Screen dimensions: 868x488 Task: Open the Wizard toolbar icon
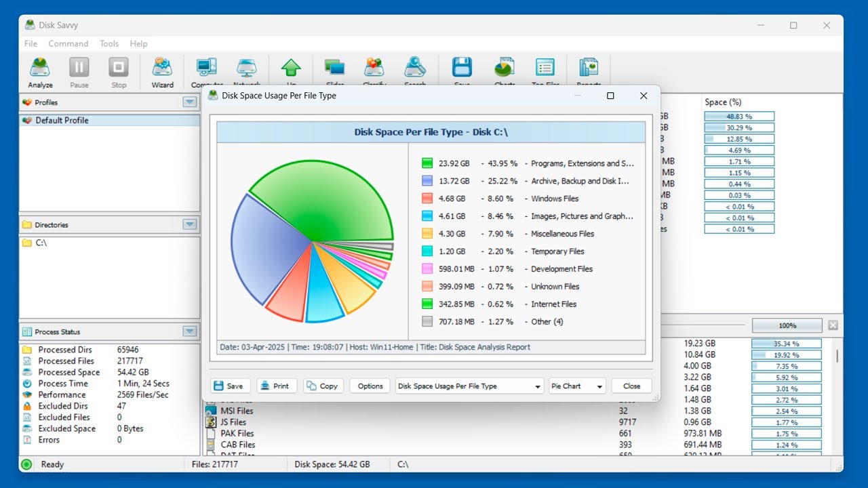pyautogui.click(x=162, y=68)
